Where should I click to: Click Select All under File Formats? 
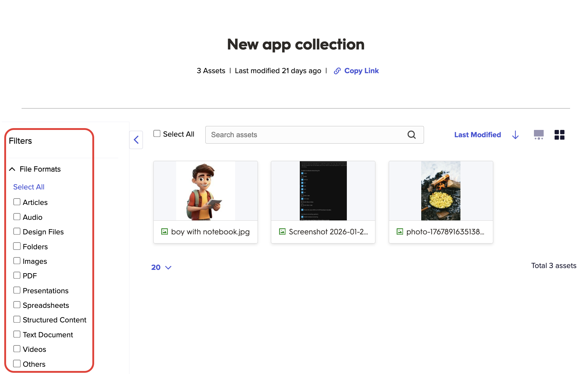(29, 187)
